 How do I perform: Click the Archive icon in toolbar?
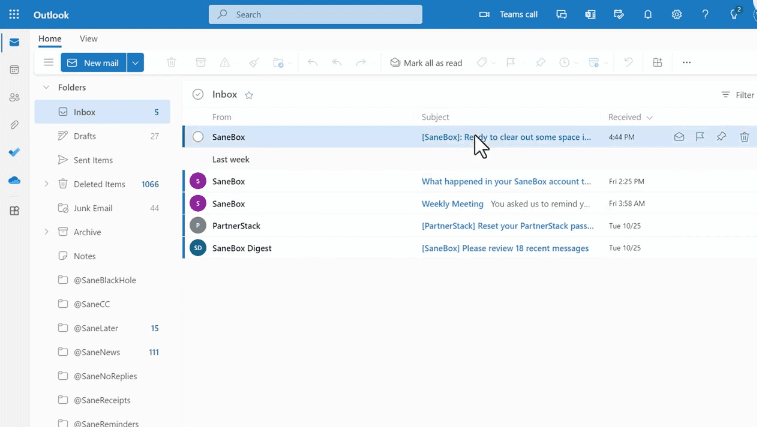tap(200, 62)
